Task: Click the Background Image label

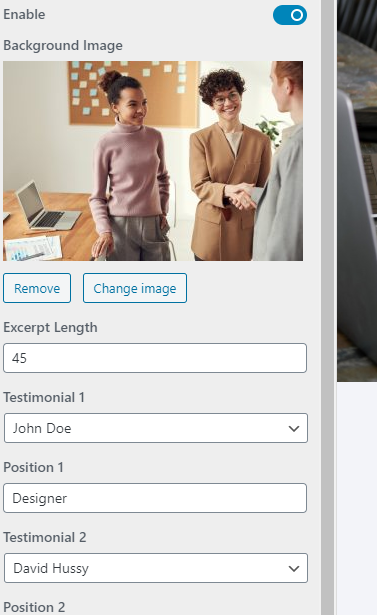Action: coord(63,45)
